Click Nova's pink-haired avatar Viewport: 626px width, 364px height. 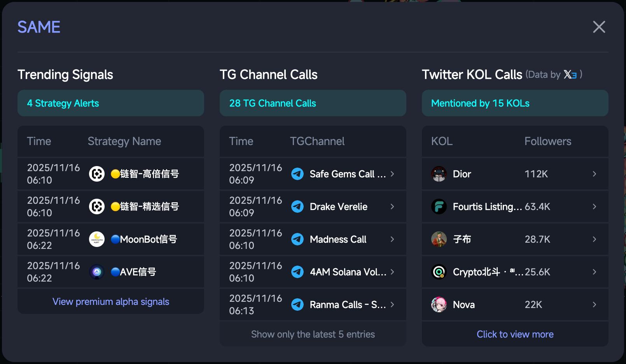[439, 304]
